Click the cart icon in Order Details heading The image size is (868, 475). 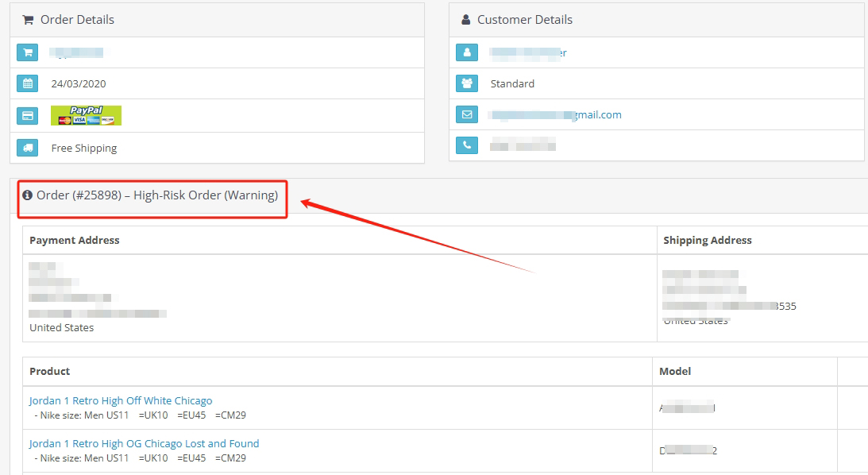[28, 20]
